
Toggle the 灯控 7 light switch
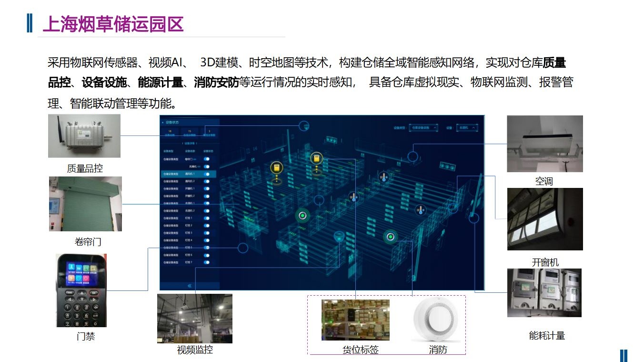coord(207,262)
